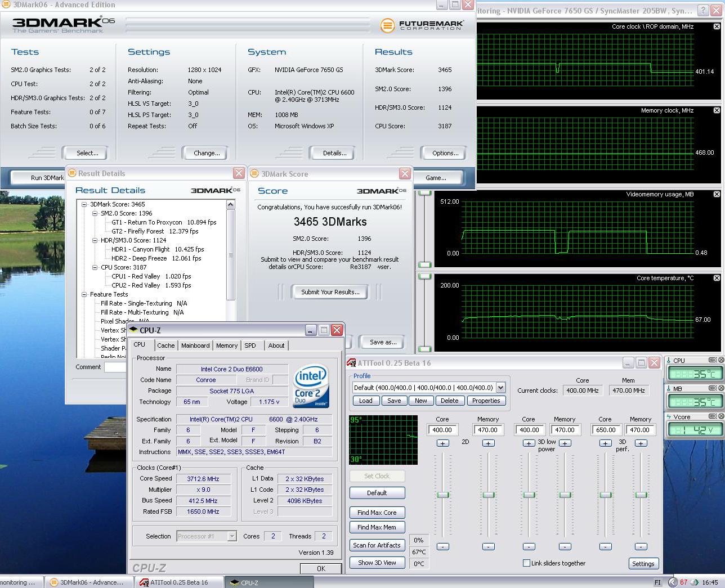725x588 pixels.
Task: Click the tray temperature icon showing 67
Action: click(683, 582)
